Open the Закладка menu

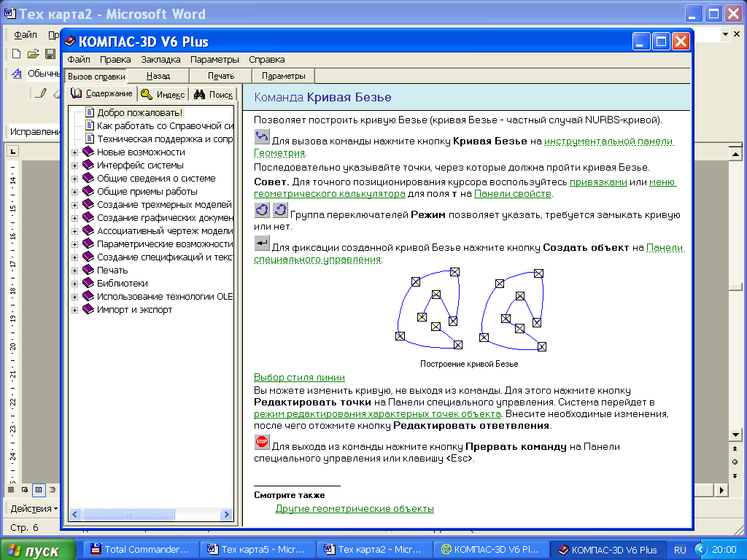click(160, 60)
